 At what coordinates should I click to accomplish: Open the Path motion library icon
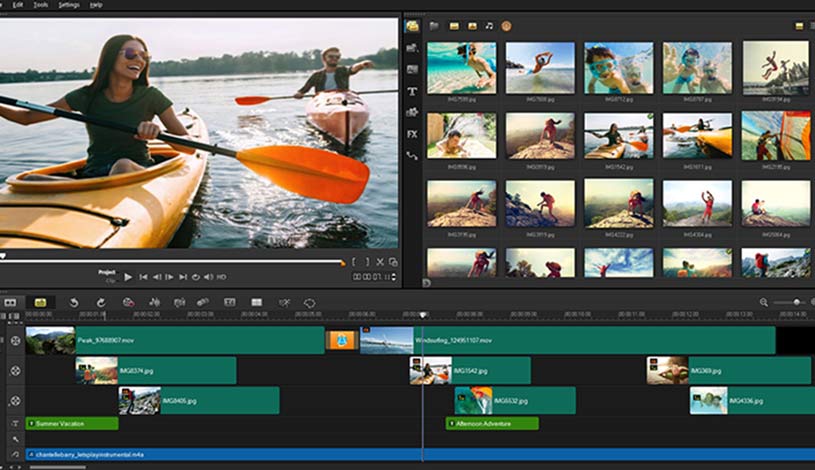pyautogui.click(x=412, y=156)
